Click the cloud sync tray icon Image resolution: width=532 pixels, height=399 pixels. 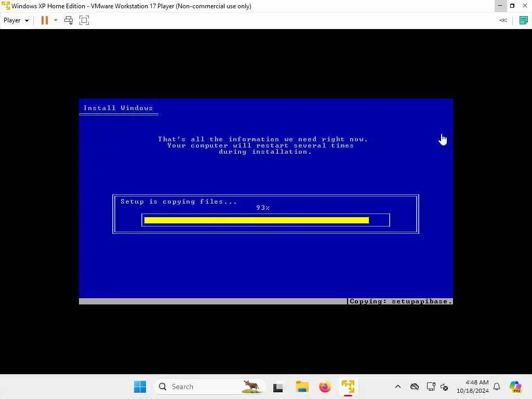[x=414, y=387]
